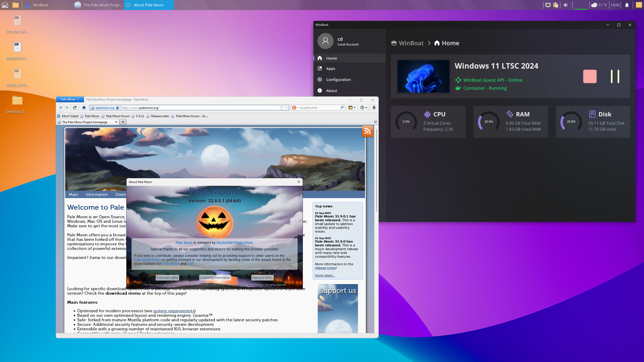The height and width of the screenshot is (362, 644).
Task: Pause the Windows 11 container with pause icon
Action: coord(615,76)
